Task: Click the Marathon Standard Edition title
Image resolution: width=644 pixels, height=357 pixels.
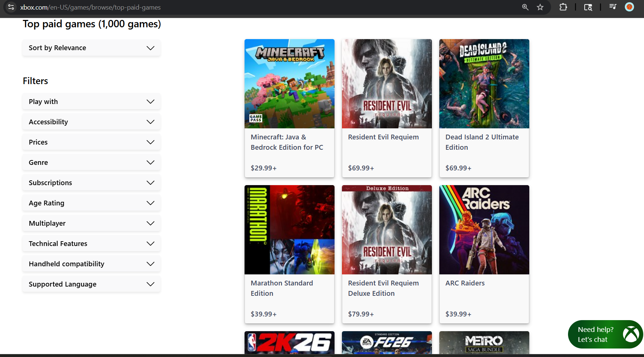Action: pos(282,288)
